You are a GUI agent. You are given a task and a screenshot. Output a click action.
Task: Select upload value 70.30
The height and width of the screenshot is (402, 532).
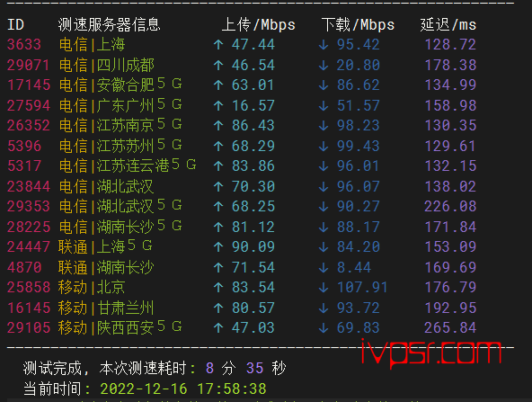[x=253, y=186]
